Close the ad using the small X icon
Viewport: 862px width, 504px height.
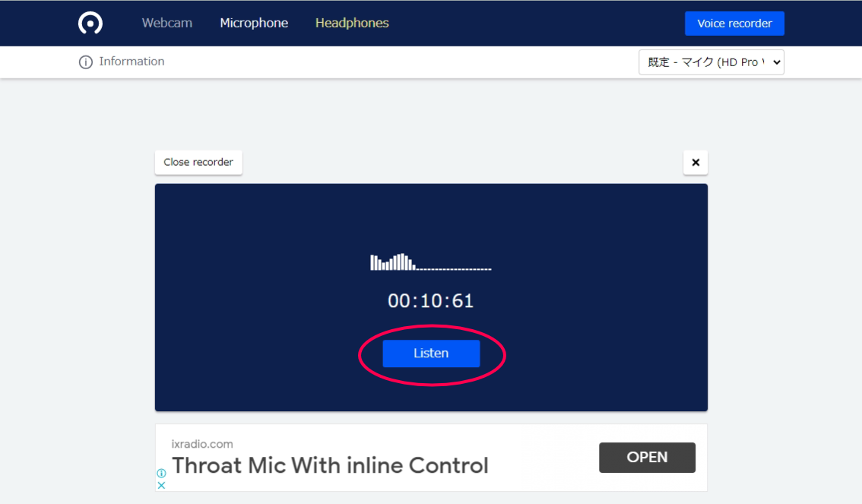[x=162, y=485]
